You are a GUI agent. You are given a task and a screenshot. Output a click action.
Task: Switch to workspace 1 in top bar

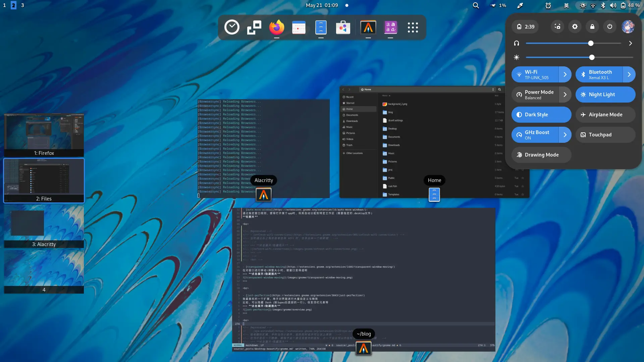[x=4, y=5]
